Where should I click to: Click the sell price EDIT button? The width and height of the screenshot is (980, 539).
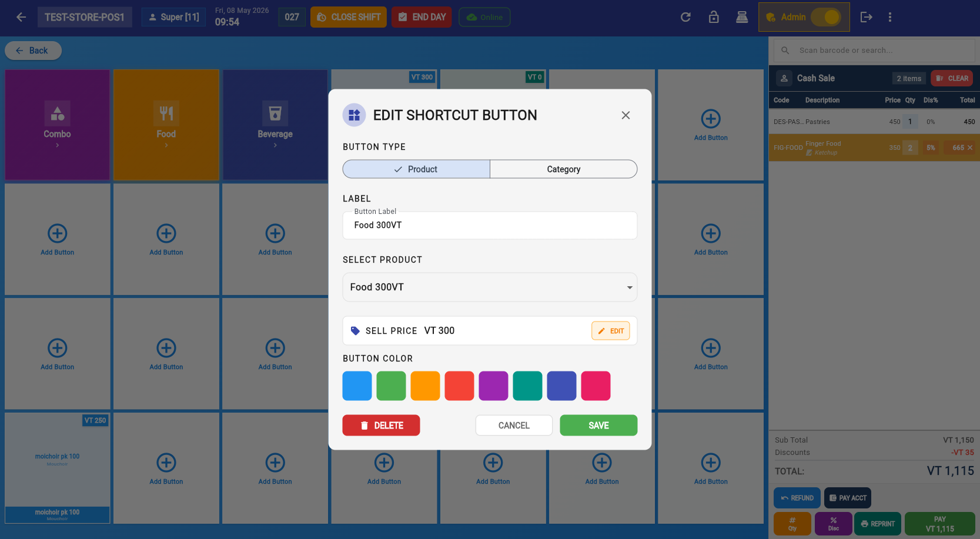click(611, 331)
